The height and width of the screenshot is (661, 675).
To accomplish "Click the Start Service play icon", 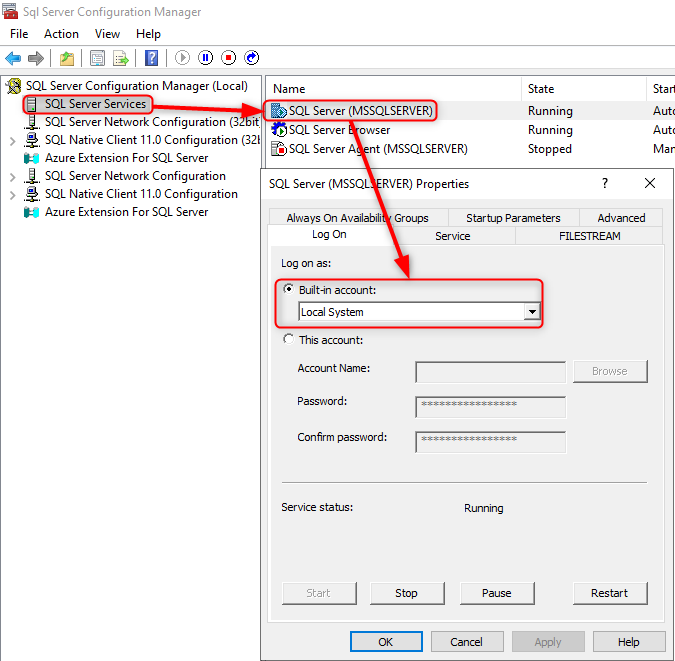I will 183,58.
